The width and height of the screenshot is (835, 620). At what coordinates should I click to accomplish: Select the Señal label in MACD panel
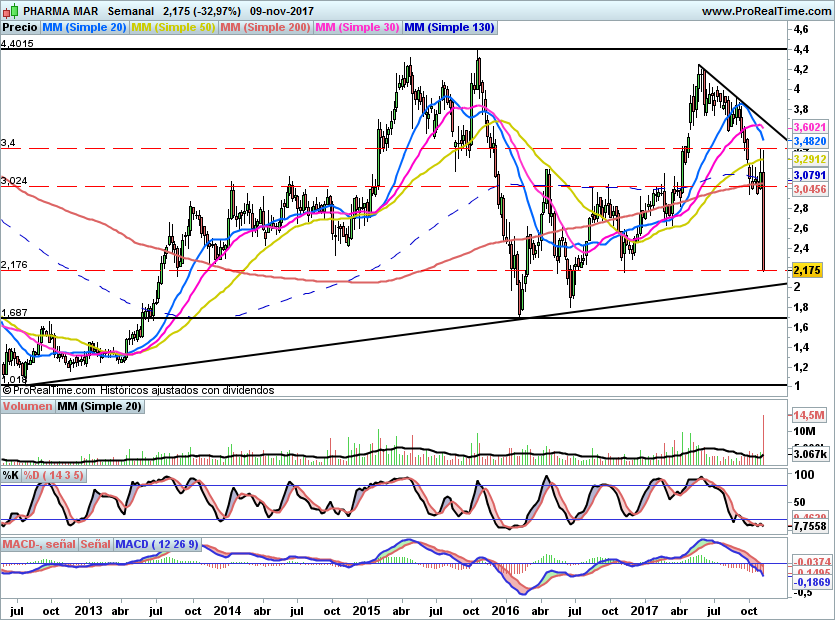tap(95, 544)
